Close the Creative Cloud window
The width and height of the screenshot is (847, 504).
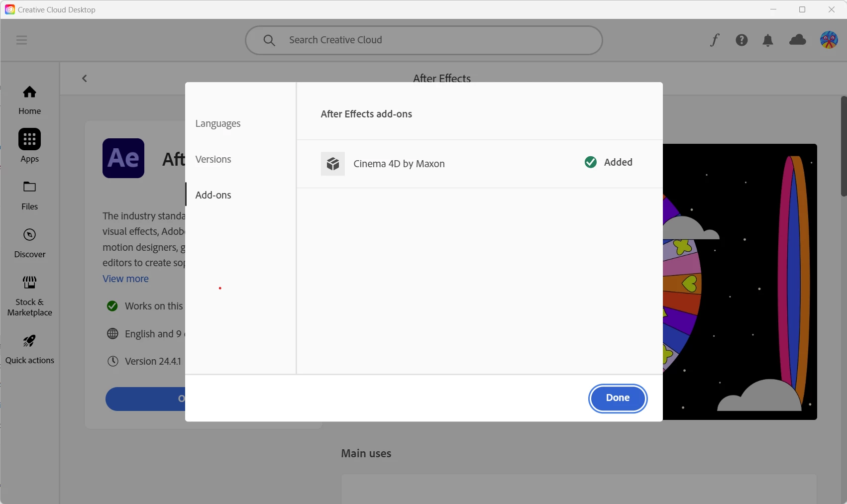pyautogui.click(x=832, y=9)
